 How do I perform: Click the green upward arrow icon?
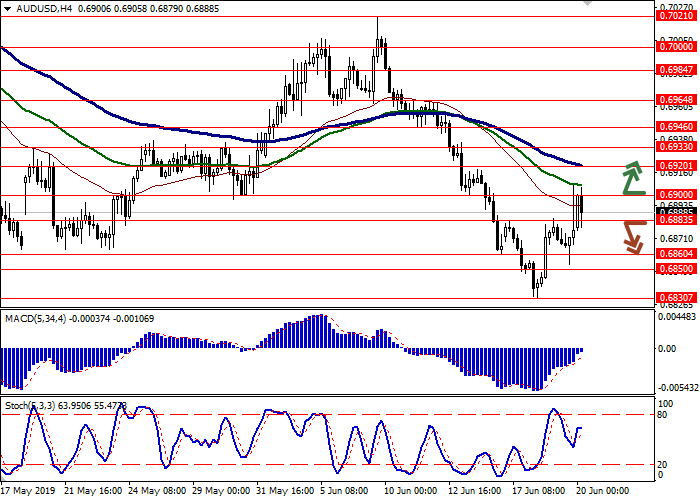(x=631, y=178)
